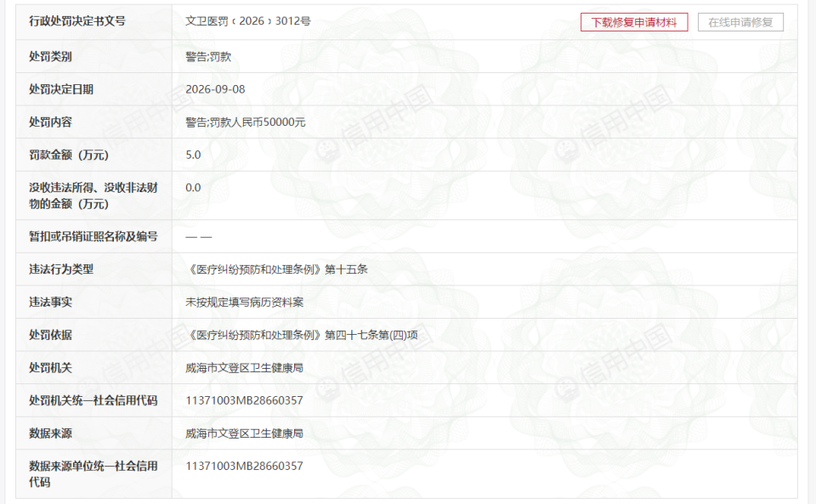The width and height of the screenshot is (816, 504).
Task: Click the 罚款金额(万元) label
Action: (x=69, y=155)
